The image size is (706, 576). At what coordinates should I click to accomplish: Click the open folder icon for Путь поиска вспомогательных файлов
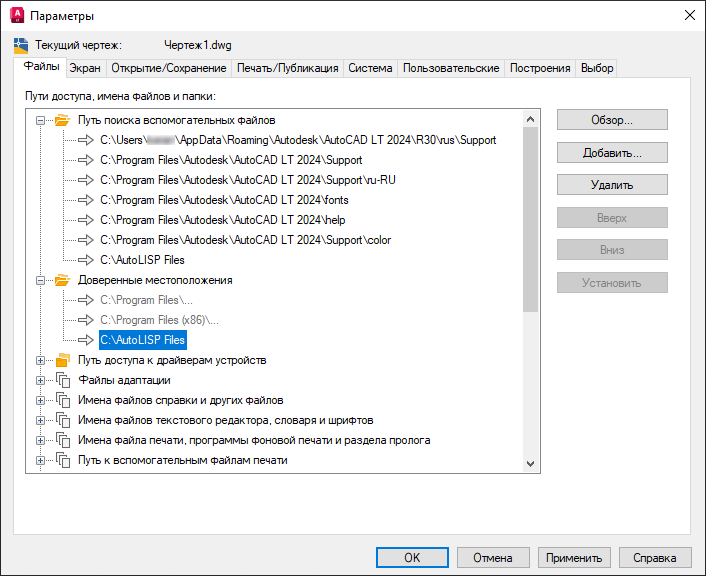pos(63,120)
